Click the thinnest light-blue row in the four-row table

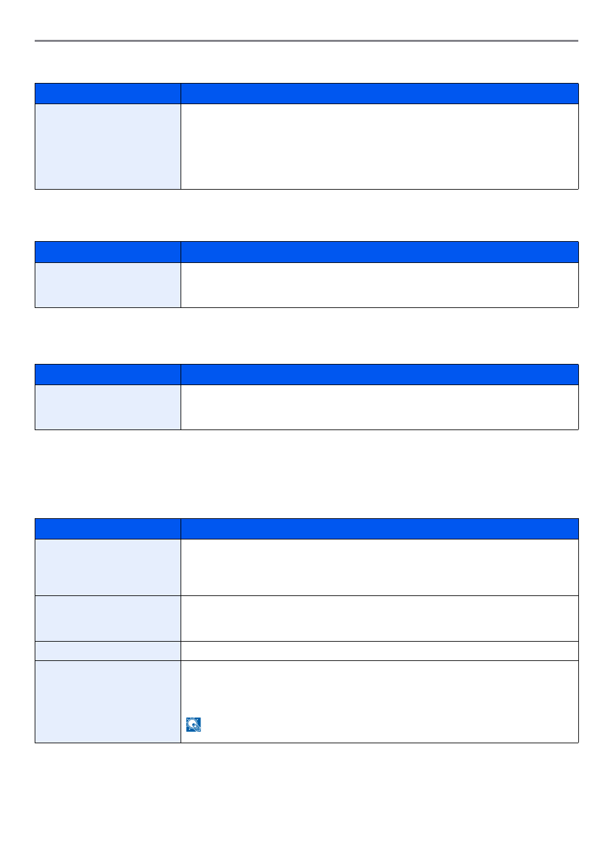click(x=108, y=651)
